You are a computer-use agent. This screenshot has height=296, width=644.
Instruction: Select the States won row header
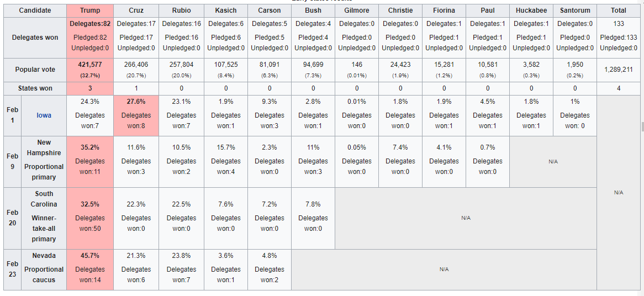tap(35, 88)
